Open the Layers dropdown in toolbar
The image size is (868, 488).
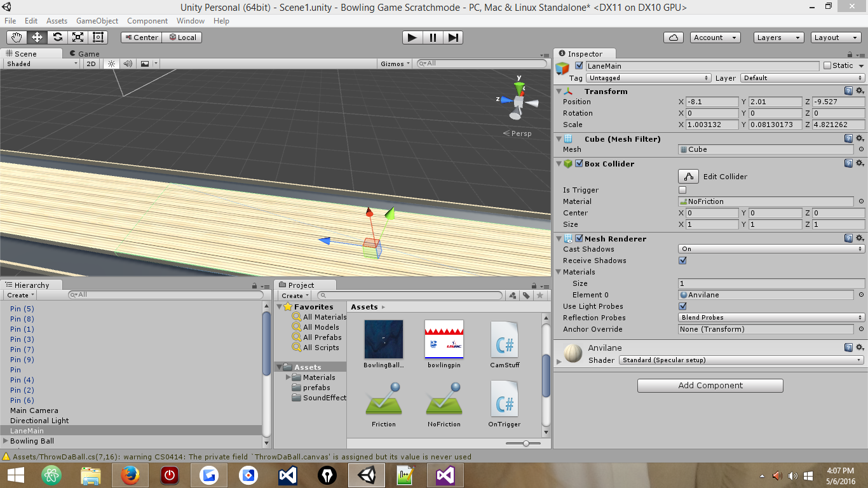pos(779,37)
